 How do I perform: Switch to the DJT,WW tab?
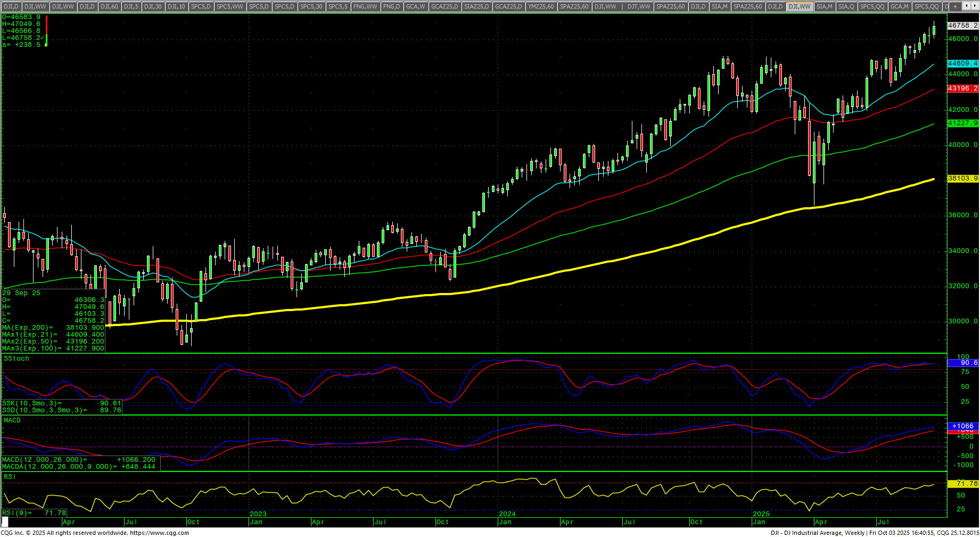click(638, 6)
